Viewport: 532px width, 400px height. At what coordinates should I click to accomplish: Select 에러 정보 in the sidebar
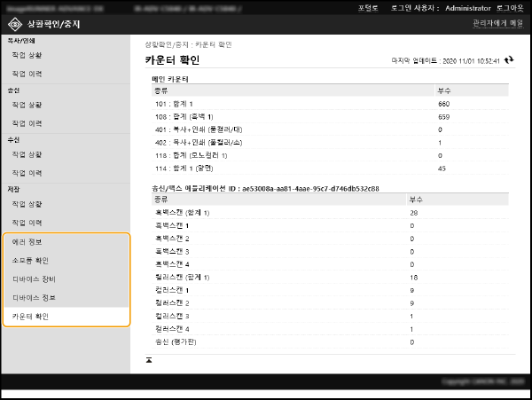click(27, 242)
